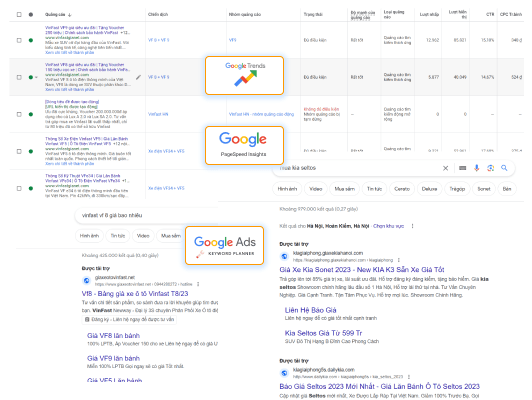The height and width of the screenshot is (400, 532).
Task: Sort by the 'Nhóm quảng cáo' column header
Action: tap(245, 15)
